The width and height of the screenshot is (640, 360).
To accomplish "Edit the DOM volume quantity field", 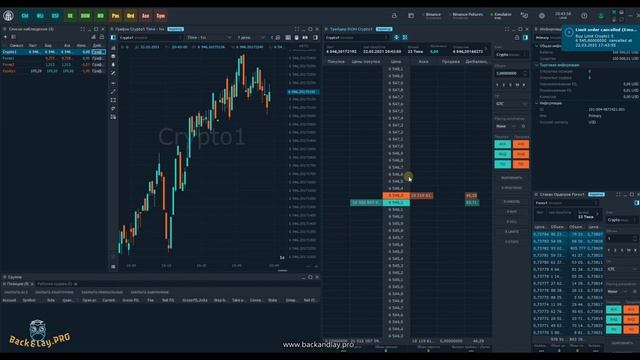I will (511, 73).
